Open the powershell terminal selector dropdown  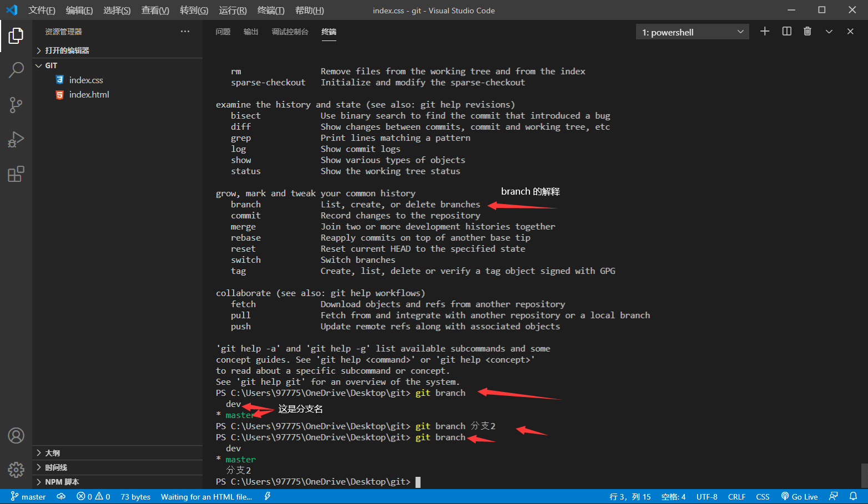(x=693, y=32)
